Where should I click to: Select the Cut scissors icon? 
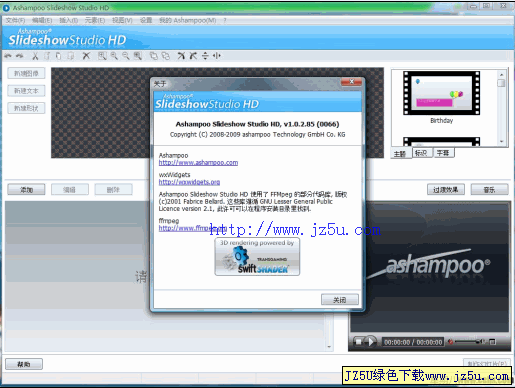tap(35, 56)
